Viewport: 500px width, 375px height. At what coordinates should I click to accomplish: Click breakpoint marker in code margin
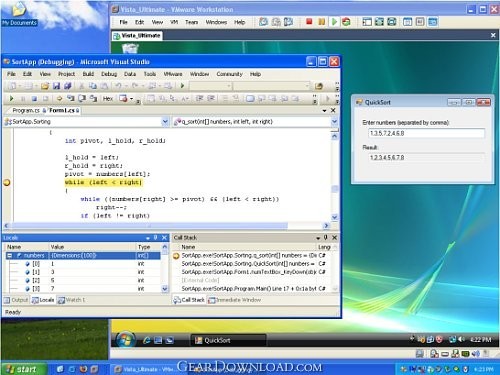point(7,182)
